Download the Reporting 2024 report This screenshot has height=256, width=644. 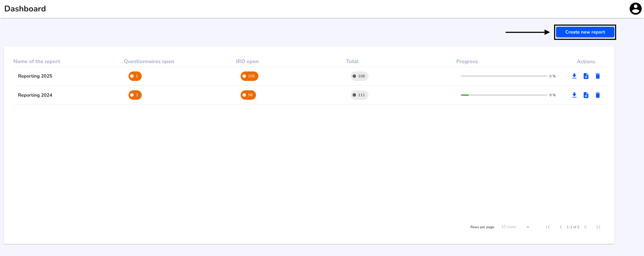click(574, 95)
